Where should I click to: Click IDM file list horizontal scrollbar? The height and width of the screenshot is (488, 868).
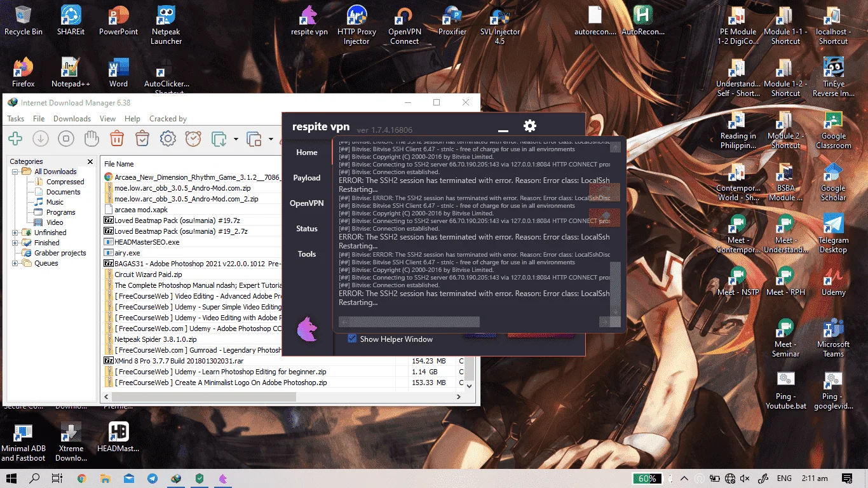click(x=203, y=397)
